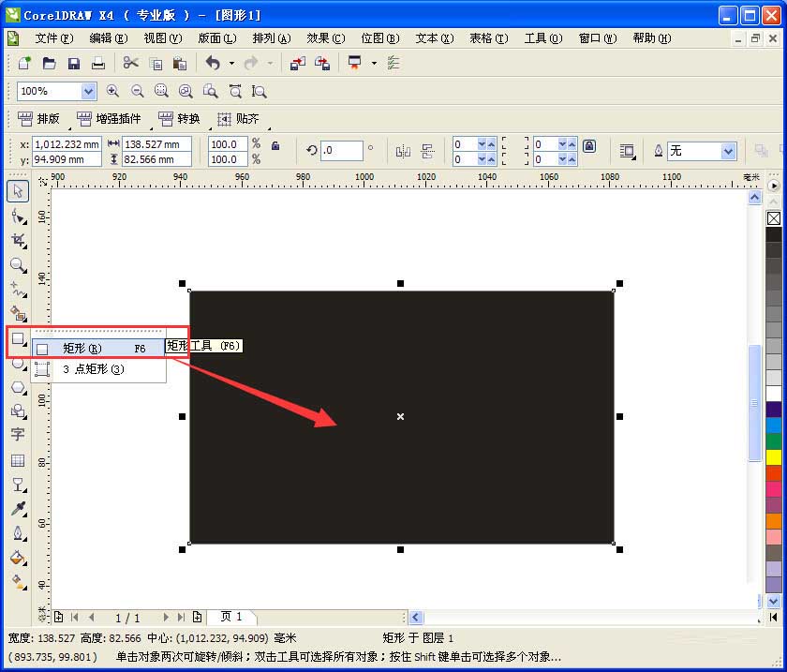Viewport: 787px width, 672px height.
Task: Choose the Rectangle tool
Action: tap(17, 339)
